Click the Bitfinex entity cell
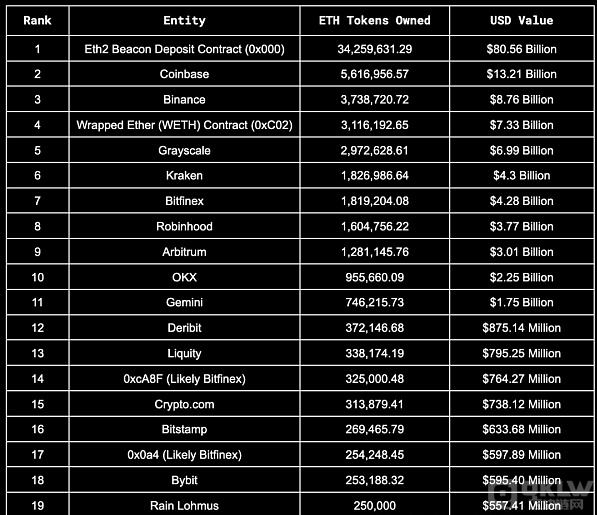The image size is (597, 515). coord(184,201)
